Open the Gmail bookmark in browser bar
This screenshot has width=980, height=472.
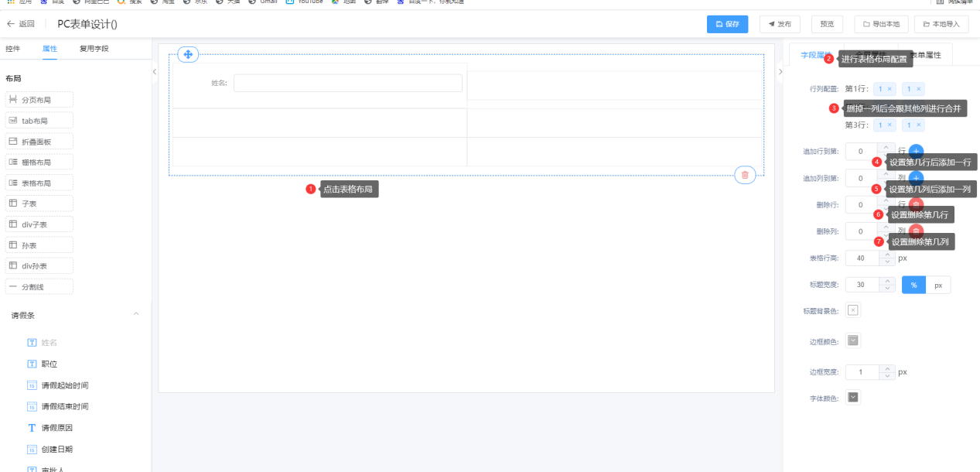pos(261,2)
